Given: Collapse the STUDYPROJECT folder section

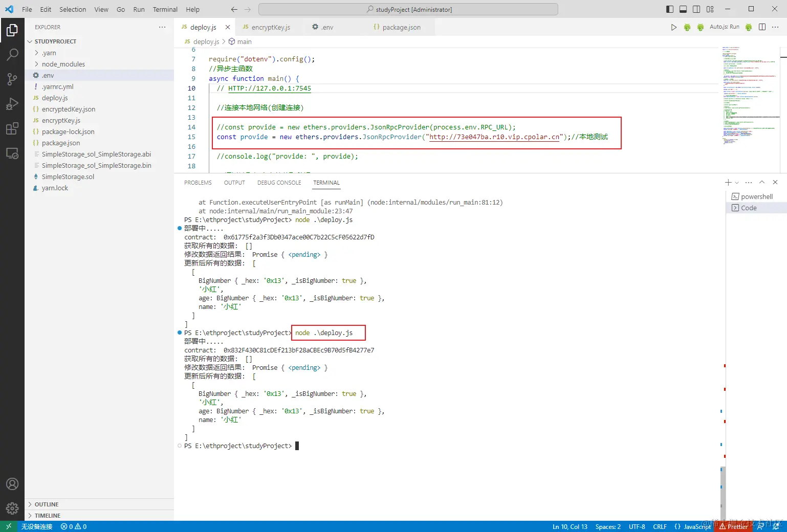Looking at the screenshot, I should click(99, 41).
